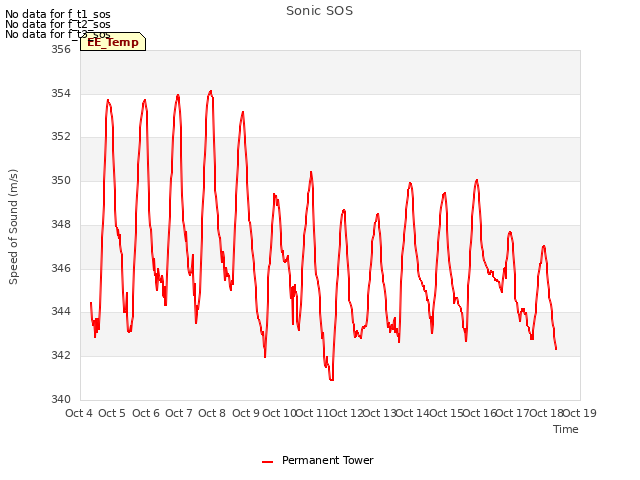This screenshot has height=480, width=640.
Task: Click the 'No data for f_t2_sos' message
Action: click(58, 24)
